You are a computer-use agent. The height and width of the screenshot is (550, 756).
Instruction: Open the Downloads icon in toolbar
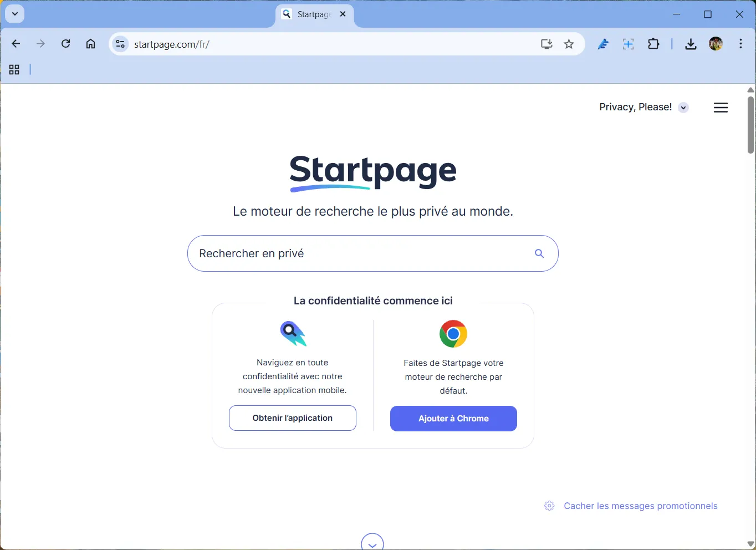coord(691,44)
